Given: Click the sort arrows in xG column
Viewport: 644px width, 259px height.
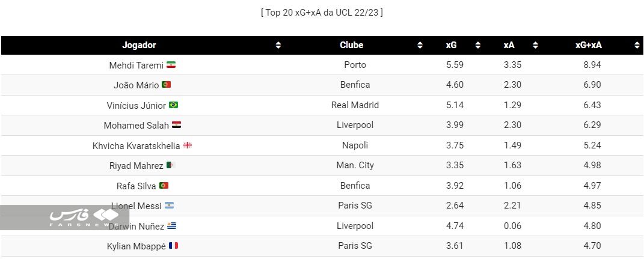Looking at the screenshot, I should [x=477, y=45].
